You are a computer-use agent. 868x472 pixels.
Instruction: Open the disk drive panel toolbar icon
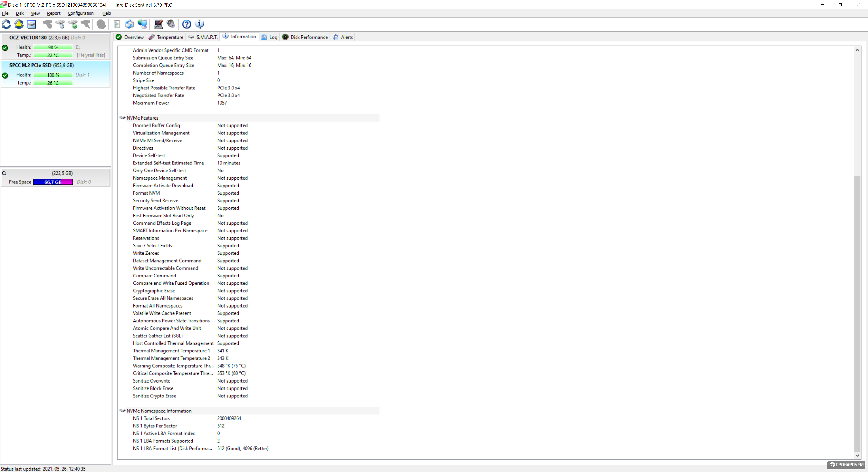pyautogui.click(x=32, y=24)
